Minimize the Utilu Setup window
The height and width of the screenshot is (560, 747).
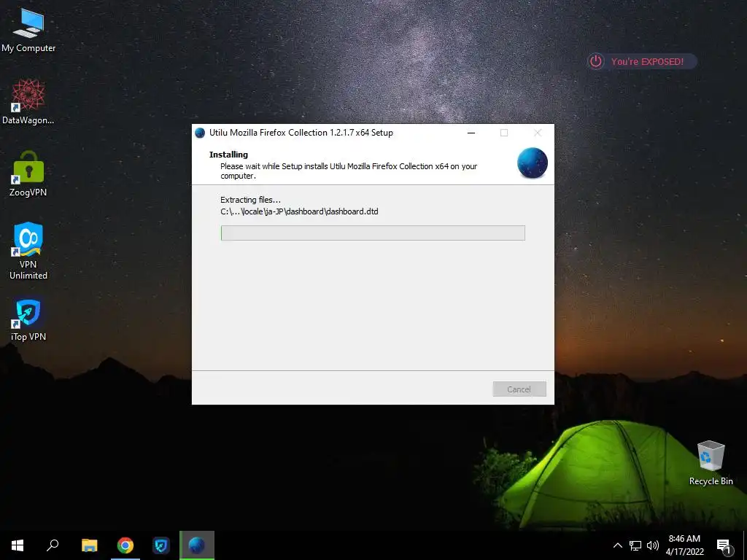pyautogui.click(x=471, y=133)
